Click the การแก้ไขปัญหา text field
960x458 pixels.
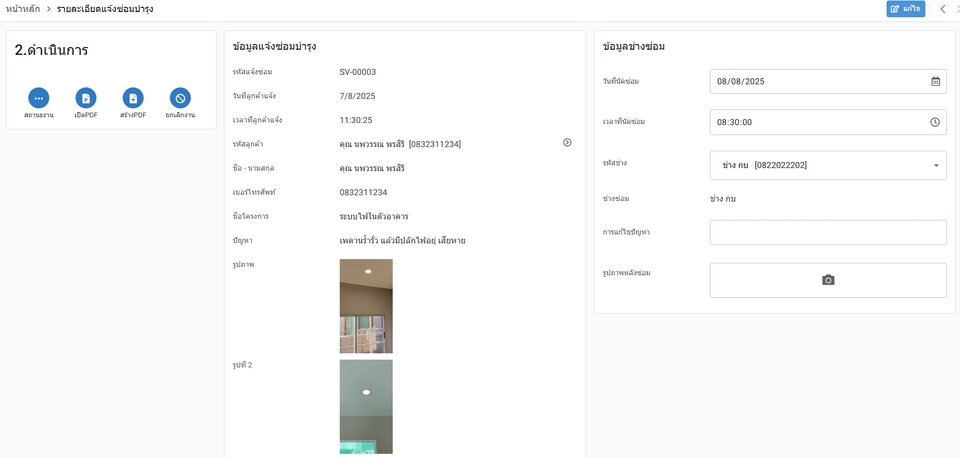click(x=827, y=232)
